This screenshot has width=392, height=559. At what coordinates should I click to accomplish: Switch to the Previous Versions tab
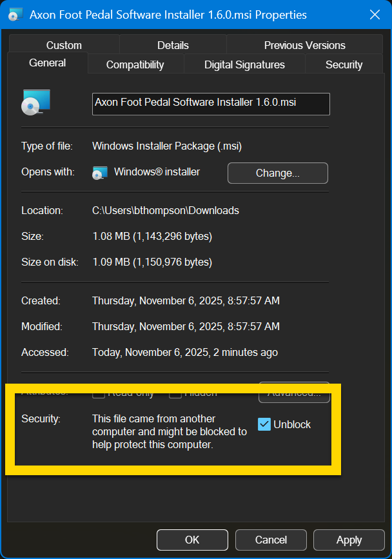click(x=304, y=45)
